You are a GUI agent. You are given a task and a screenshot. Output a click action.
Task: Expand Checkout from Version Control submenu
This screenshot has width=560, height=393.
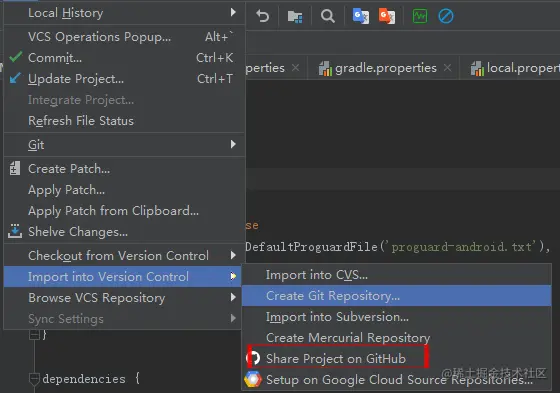(122, 255)
